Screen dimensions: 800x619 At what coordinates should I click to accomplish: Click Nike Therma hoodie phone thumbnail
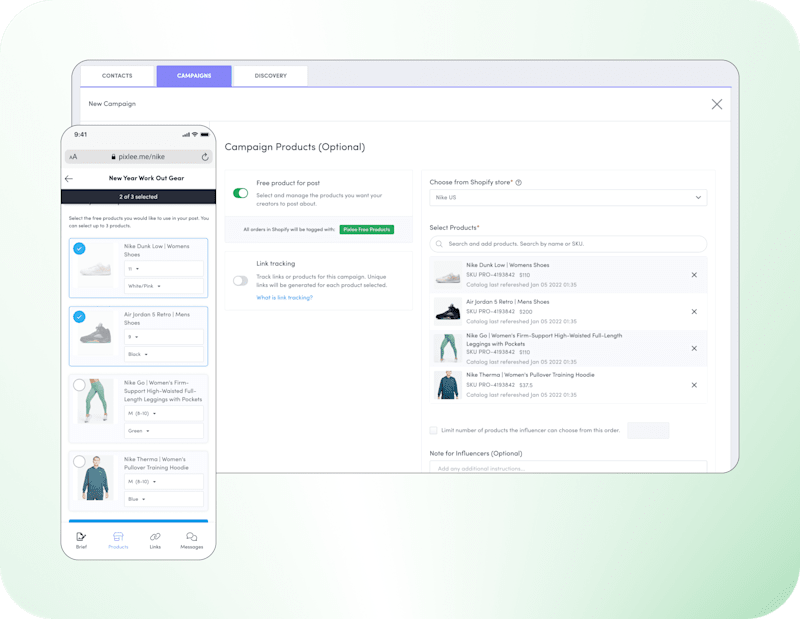point(95,478)
